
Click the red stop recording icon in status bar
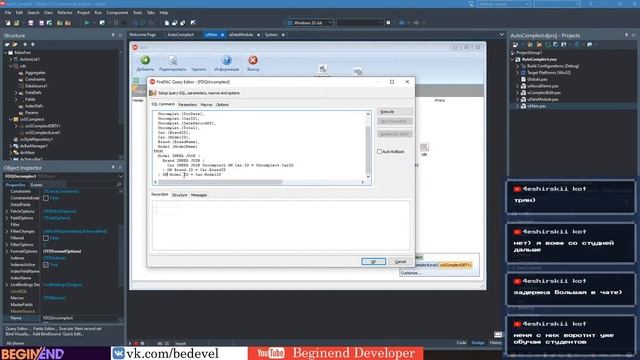136,343
